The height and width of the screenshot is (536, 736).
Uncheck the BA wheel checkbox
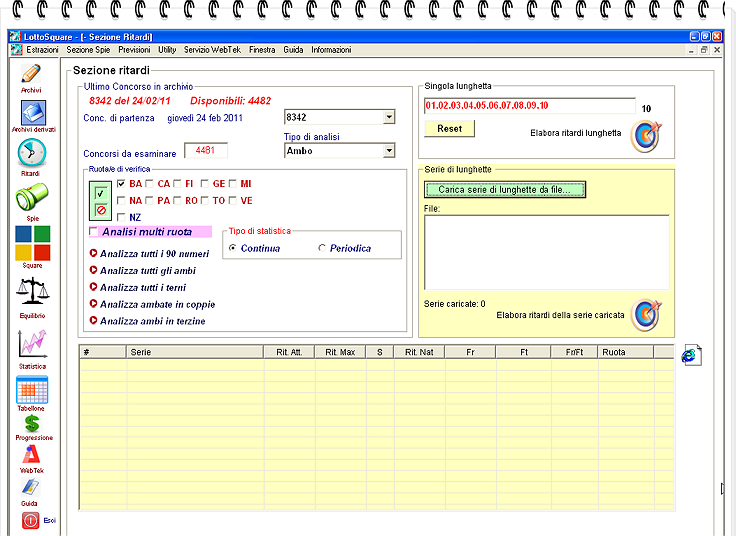121,184
